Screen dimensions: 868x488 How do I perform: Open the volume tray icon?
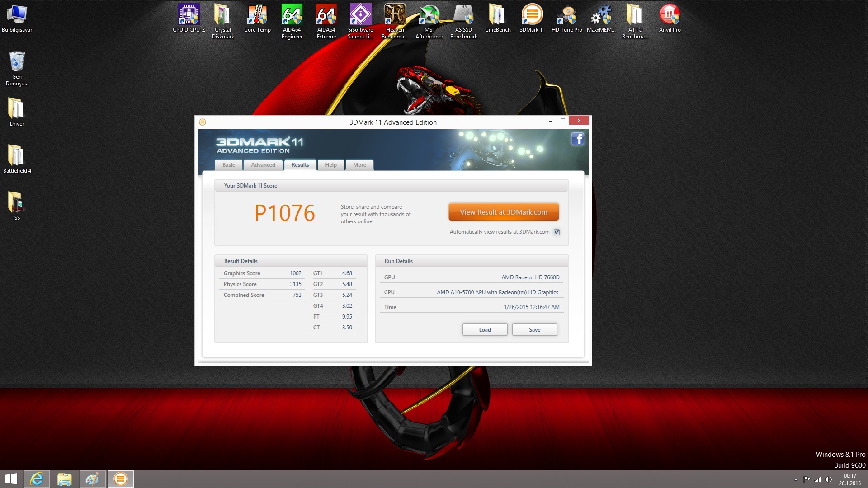(x=828, y=479)
